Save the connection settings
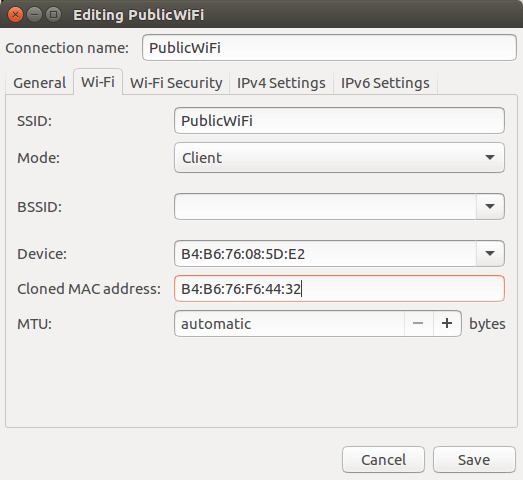This screenshot has height=480, width=523. (474, 460)
